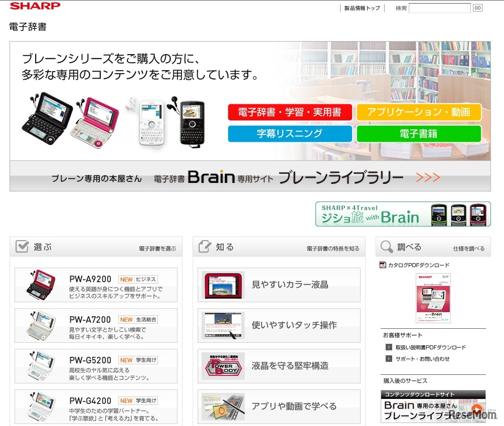Open the コンテンツダウンロードサイト banner
504x426 pixels.
(433, 406)
